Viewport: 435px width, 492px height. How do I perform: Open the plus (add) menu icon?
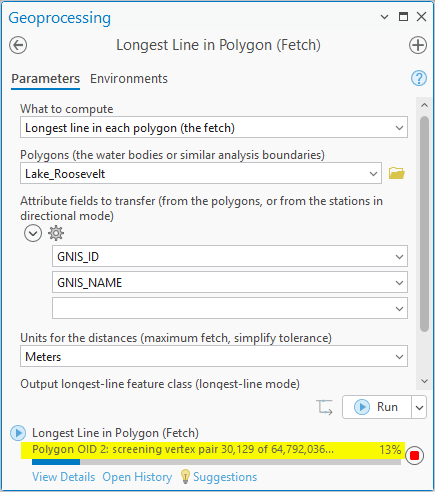tap(418, 45)
